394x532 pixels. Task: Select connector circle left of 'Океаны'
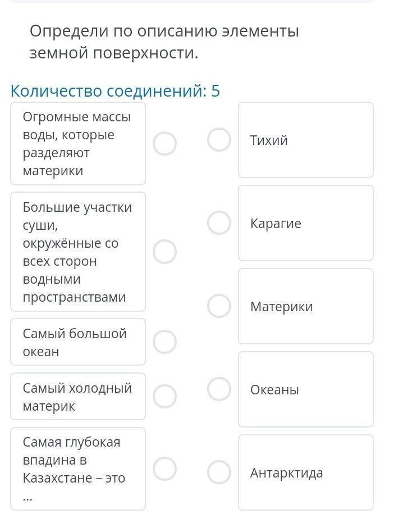(x=219, y=389)
